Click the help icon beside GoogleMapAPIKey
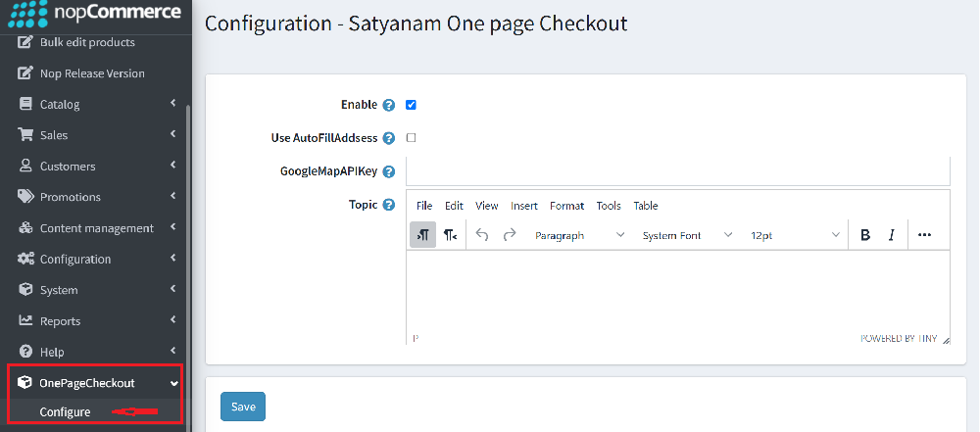980x432 pixels. (x=389, y=171)
